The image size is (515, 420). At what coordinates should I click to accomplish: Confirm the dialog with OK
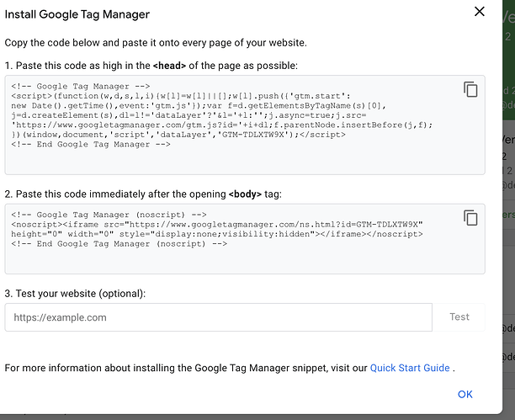(465, 394)
